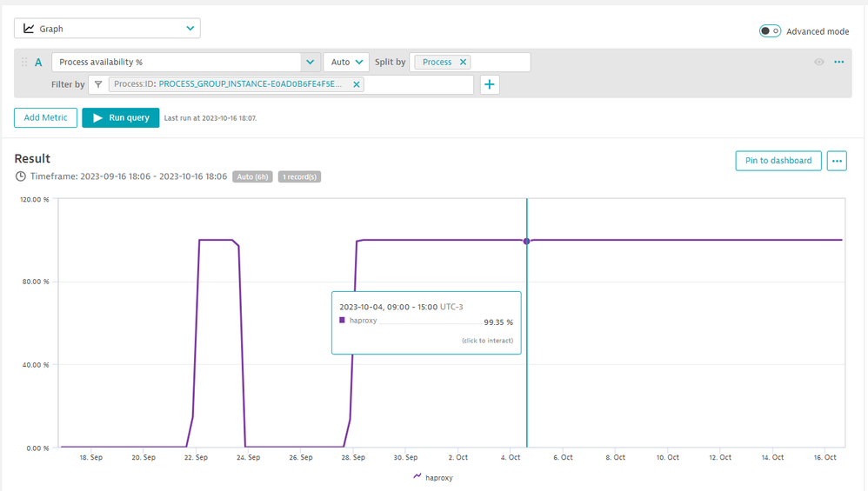The width and height of the screenshot is (868, 491).
Task: Click the Add Metric button
Action: [x=45, y=118]
